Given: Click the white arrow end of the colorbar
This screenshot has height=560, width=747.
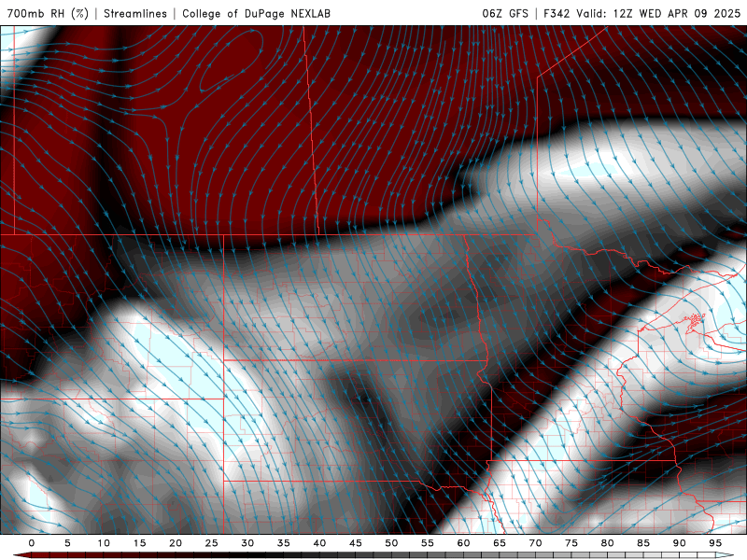Looking at the screenshot, I should click(725, 555).
